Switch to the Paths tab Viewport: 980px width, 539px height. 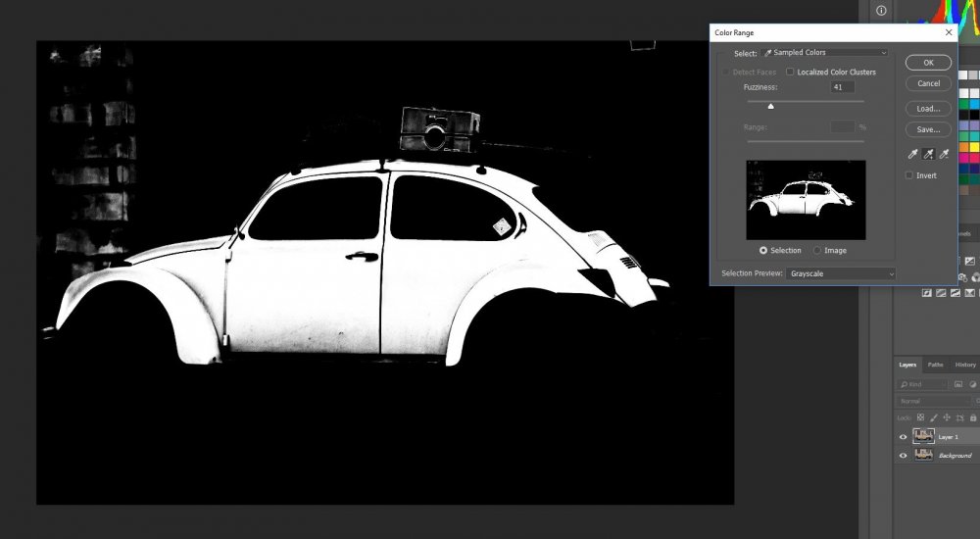[x=936, y=365]
